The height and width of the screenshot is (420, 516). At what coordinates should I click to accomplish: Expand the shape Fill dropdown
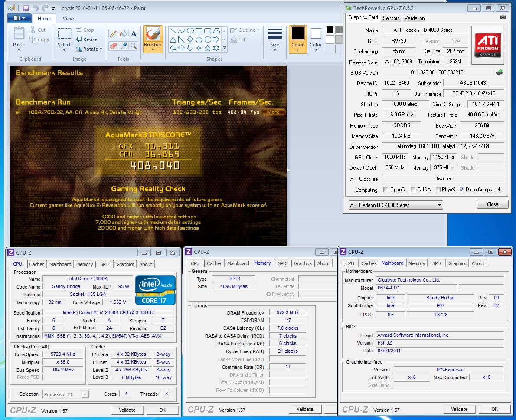coord(248,39)
